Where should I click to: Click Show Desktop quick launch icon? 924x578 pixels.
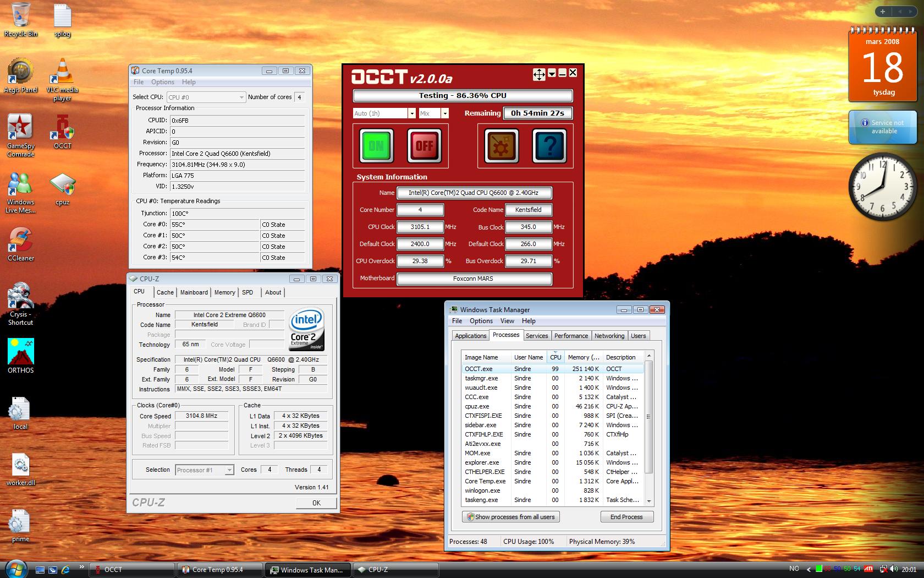(40, 570)
